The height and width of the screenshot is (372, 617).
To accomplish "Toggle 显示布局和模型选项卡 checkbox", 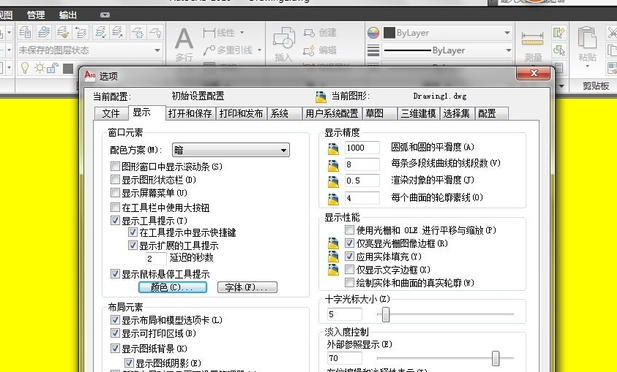I will pos(115,320).
